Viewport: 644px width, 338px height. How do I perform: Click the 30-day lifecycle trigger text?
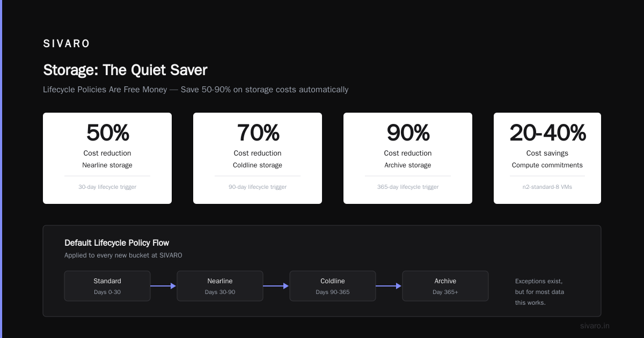click(x=107, y=187)
